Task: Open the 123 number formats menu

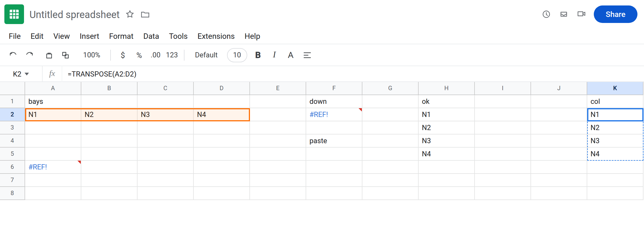Action: [x=172, y=55]
